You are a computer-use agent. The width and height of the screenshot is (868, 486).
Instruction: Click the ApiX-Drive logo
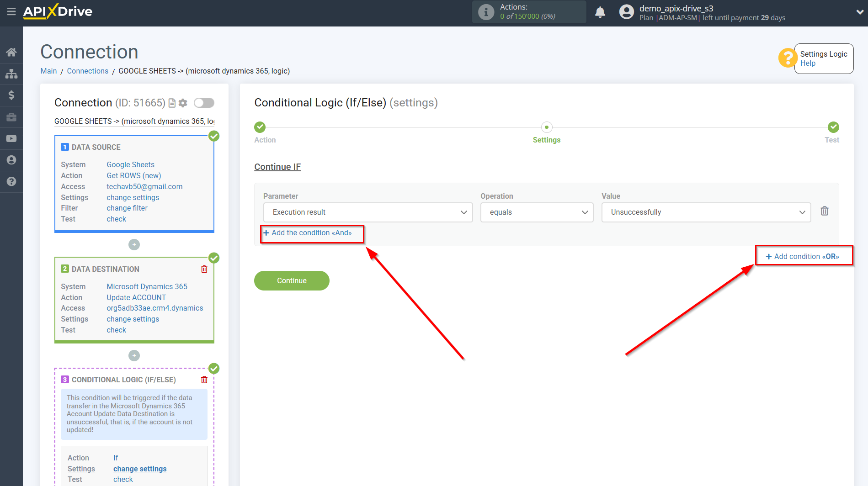[x=58, y=11]
